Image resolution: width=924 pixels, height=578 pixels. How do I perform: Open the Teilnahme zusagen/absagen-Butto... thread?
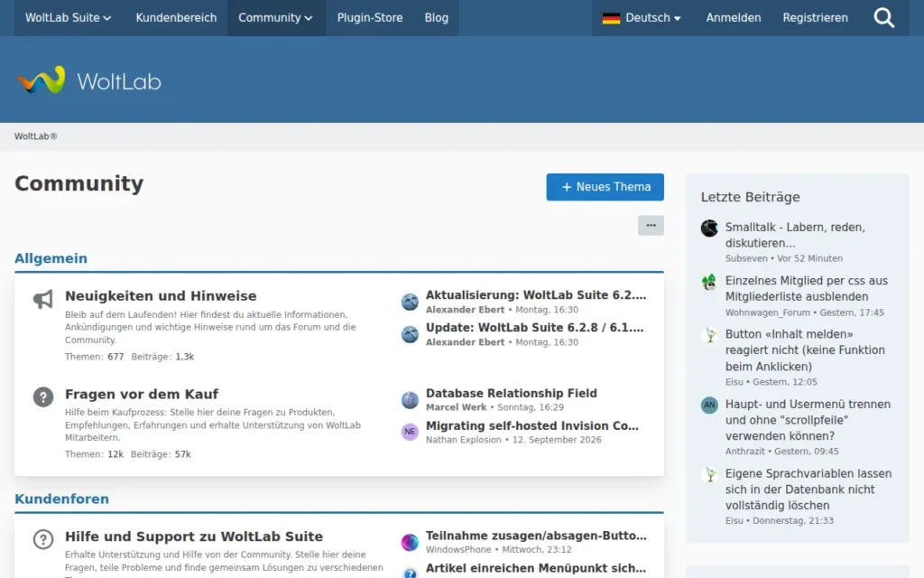point(536,536)
